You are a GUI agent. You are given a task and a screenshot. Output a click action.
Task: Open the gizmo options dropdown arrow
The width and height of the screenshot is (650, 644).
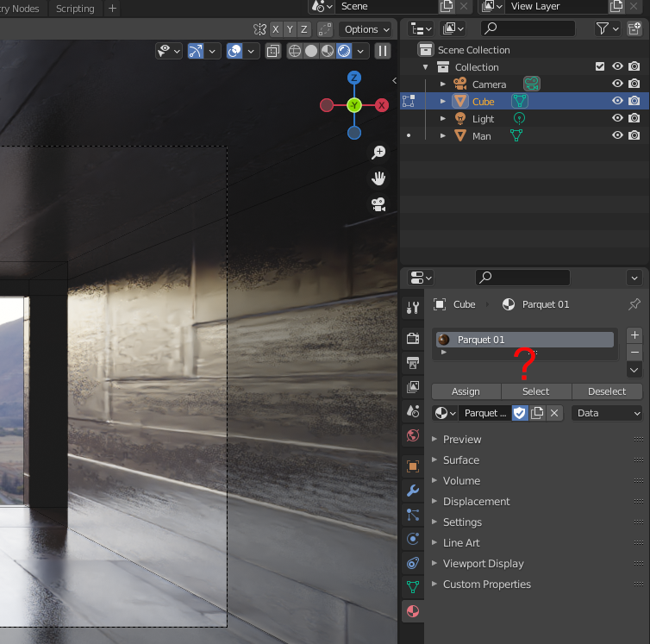click(212, 51)
